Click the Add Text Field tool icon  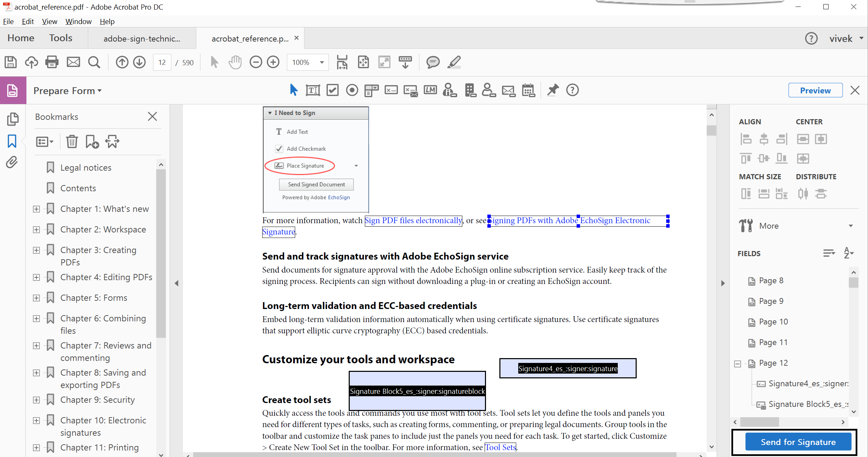click(x=313, y=90)
